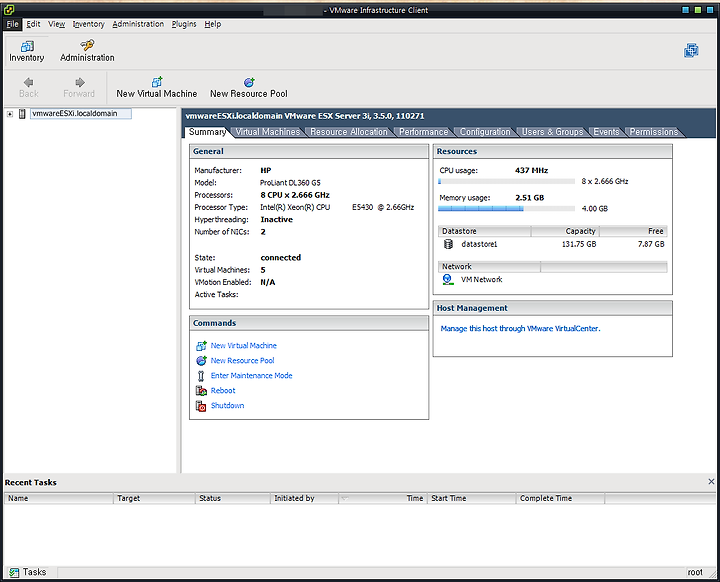Click the Forward navigation arrow
The image size is (720, 582).
click(80, 82)
